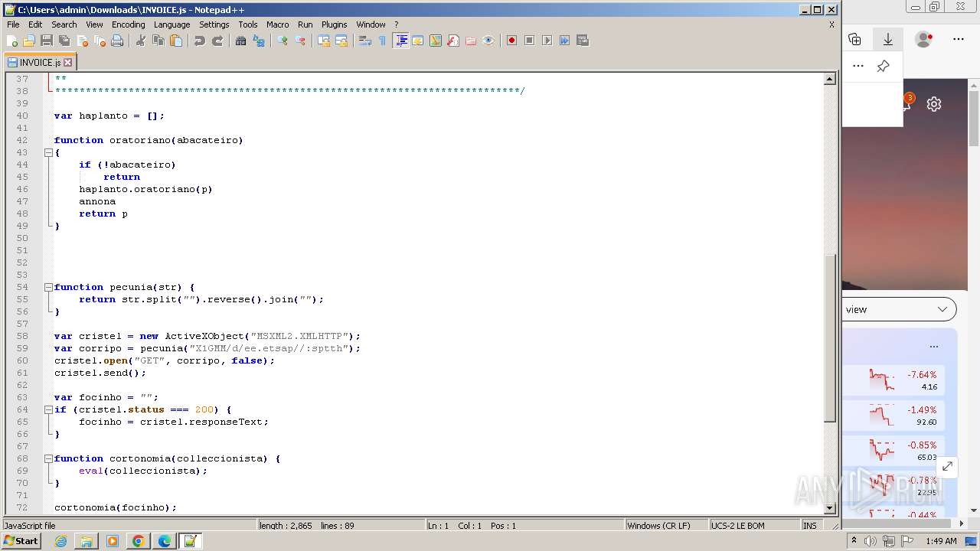
Task: Click the Zoom Out toolbar icon
Action: tap(300, 41)
